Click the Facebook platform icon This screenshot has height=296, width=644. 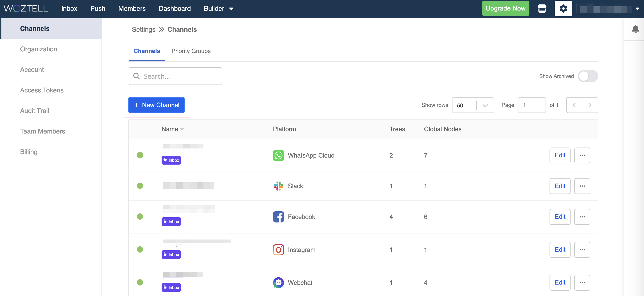[278, 217]
